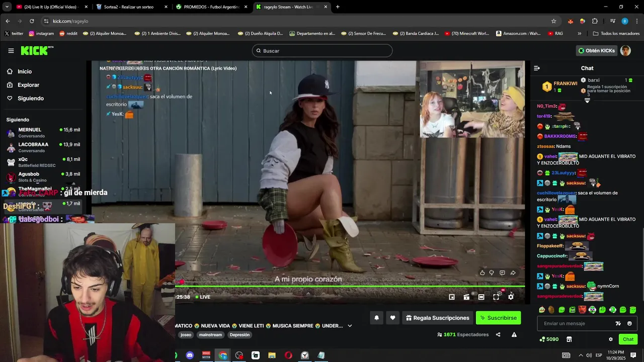Screen dimensions: 644x362
Task: Enter fullscreen on the video player
Action: [496, 297]
